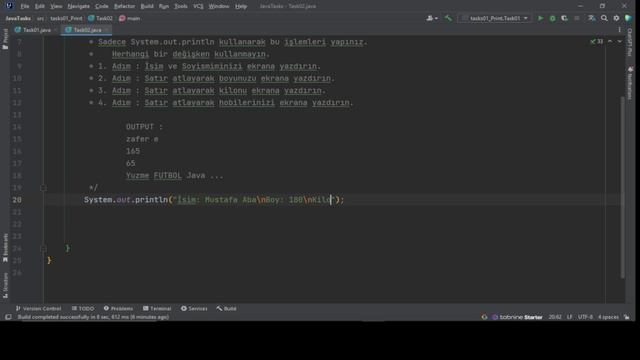Open the user account icon in toolbar
The image size is (640, 360).
pos(431,18)
